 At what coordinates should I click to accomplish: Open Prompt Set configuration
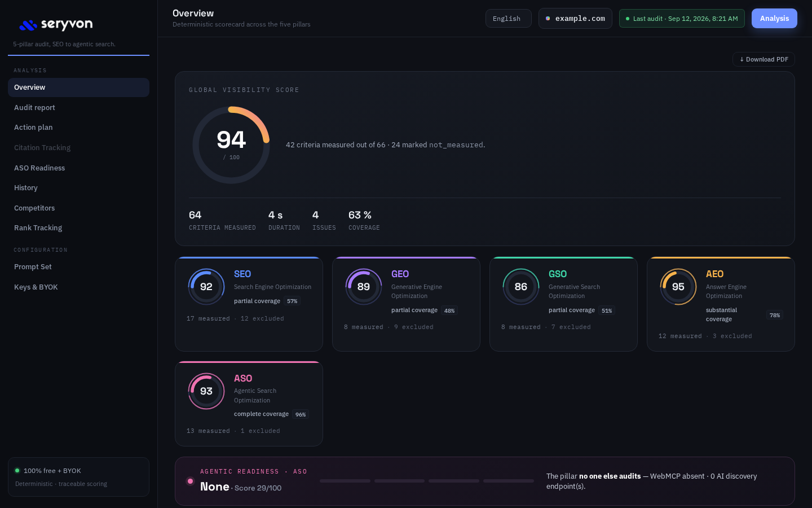pos(78,267)
